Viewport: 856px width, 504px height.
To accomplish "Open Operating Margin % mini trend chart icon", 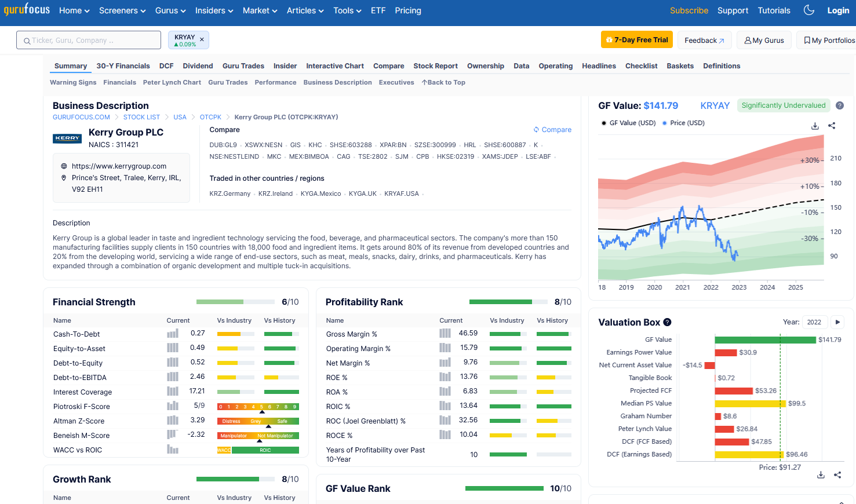I will coord(445,348).
